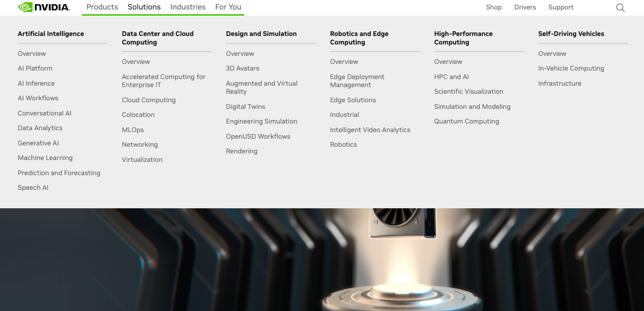Viewport: 644px width, 311px height.
Task: Open the Drivers page
Action: tap(525, 7)
